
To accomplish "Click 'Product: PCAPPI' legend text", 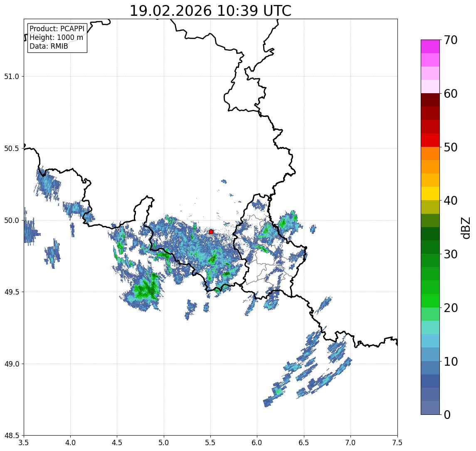I will pyautogui.click(x=57, y=29).
